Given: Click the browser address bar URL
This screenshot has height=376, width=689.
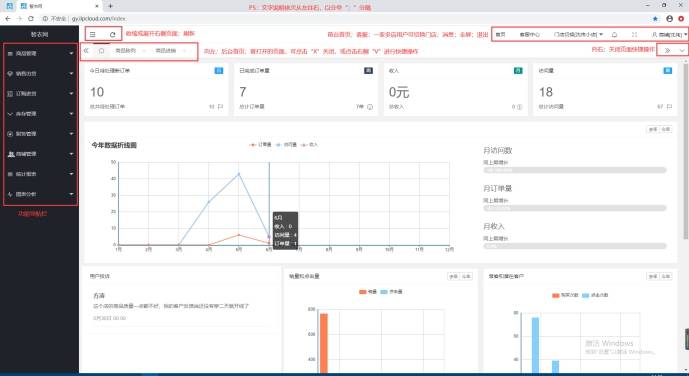Looking at the screenshot, I should coord(98,18).
